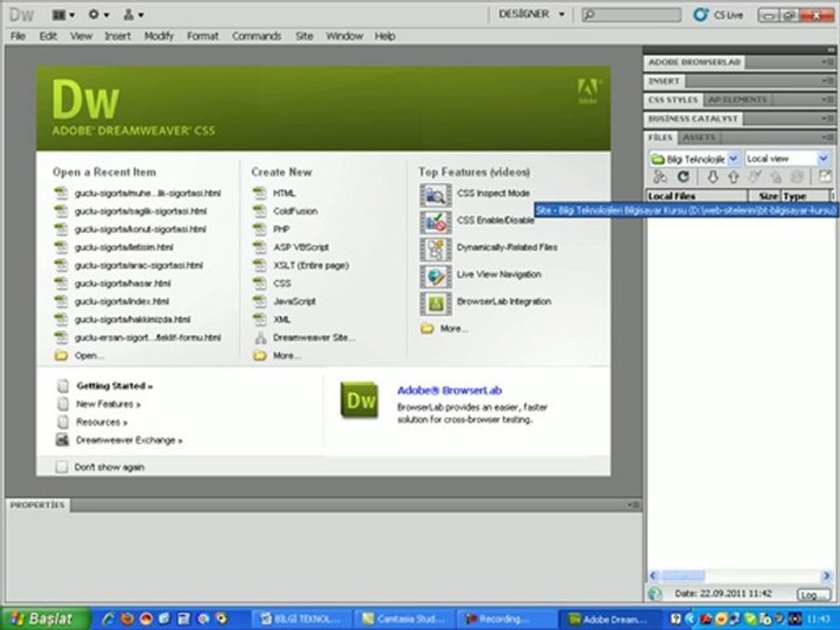Click the Log button in Files panel
The height and width of the screenshot is (630, 840).
point(814,595)
